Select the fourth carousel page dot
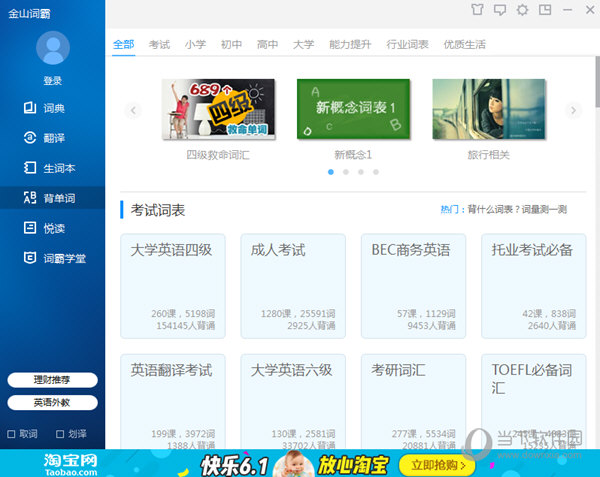 pyautogui.click(x=376, y=172)
